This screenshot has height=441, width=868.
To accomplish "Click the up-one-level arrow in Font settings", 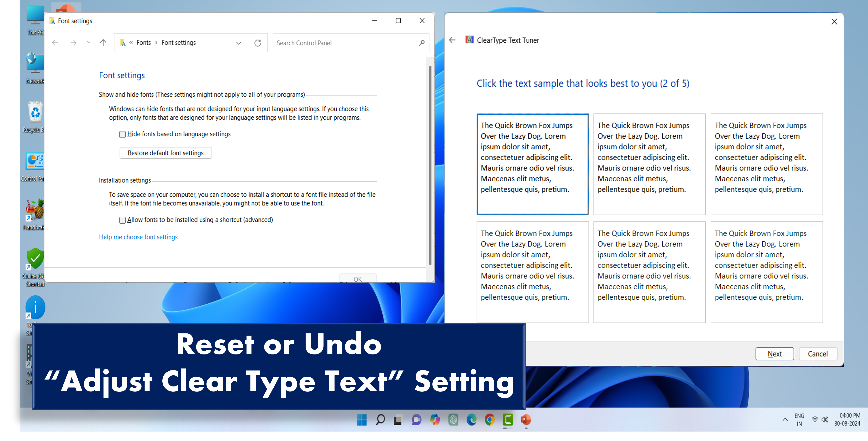I will pos(103,42).
